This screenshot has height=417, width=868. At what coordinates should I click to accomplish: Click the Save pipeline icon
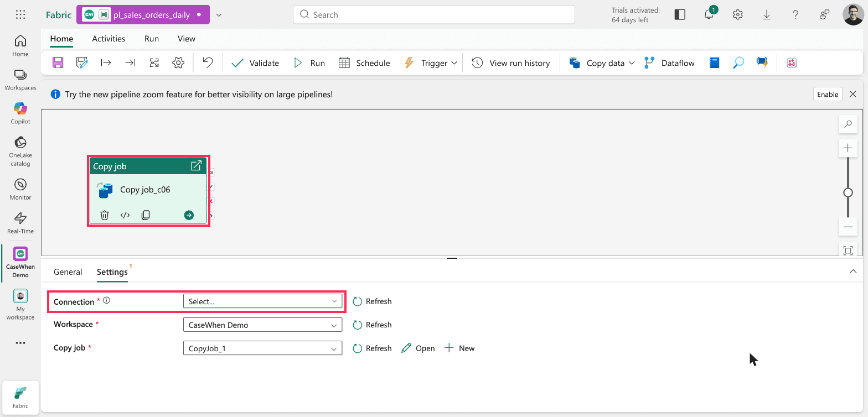click(58, 63)
